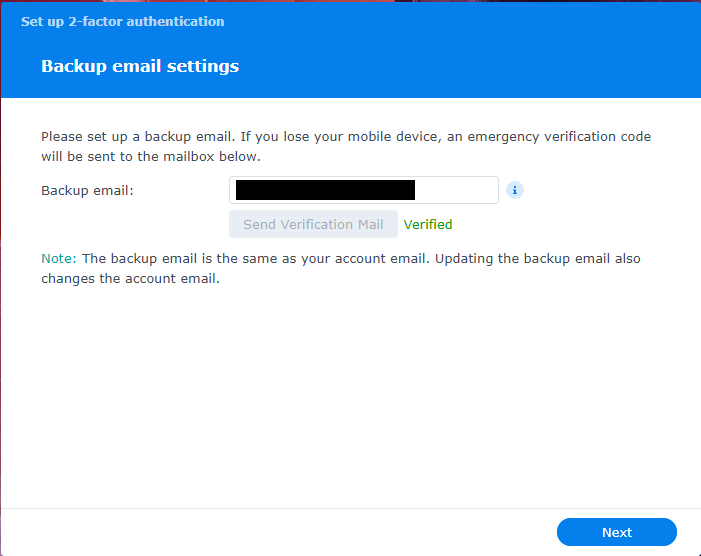Viewport: 701px width, 556px height.
Task: Click the text "will be sent to the mailbox below"
Action: pos(150,157)
